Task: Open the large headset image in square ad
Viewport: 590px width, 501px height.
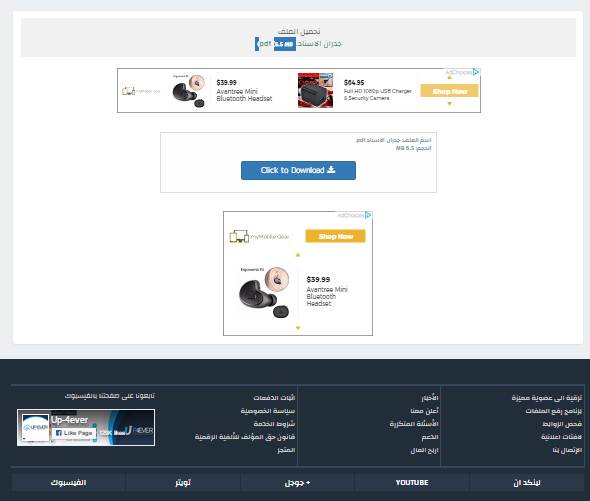Action: 265,292
